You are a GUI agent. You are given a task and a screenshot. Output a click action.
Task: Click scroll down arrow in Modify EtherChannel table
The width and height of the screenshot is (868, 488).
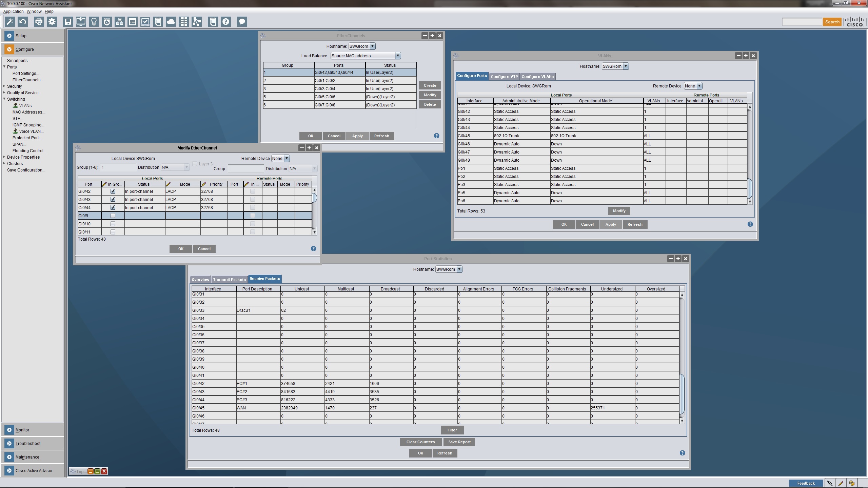tap(315, 232)
